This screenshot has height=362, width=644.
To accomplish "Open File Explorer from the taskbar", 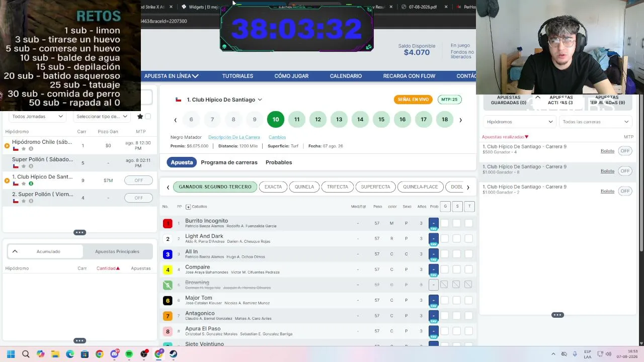I will point(55,354).
